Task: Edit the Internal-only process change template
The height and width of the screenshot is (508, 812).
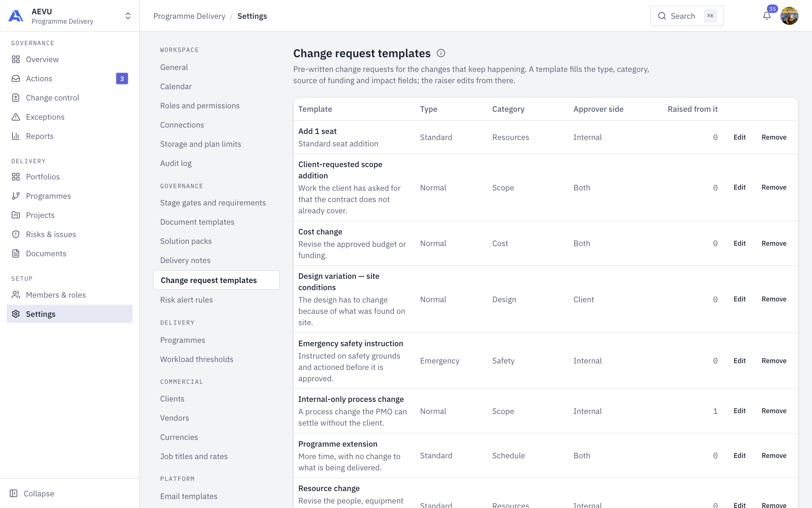Action: 739,411
